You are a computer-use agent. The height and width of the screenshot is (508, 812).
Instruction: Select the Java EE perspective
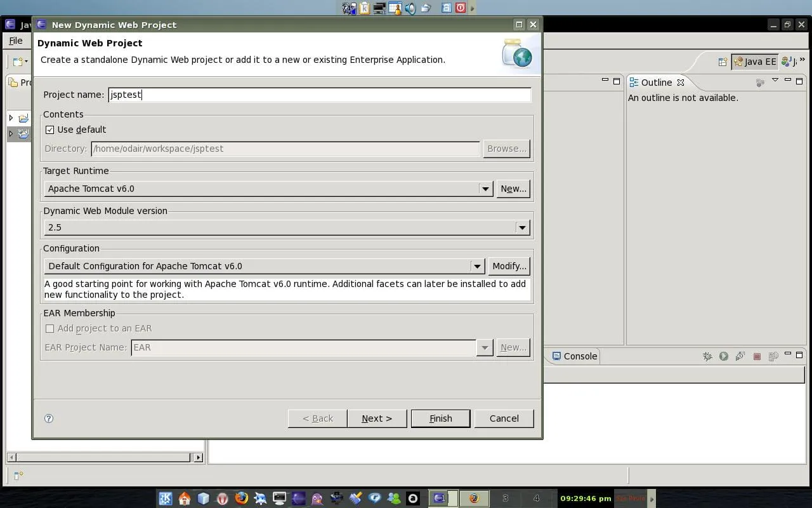[755, 62]
